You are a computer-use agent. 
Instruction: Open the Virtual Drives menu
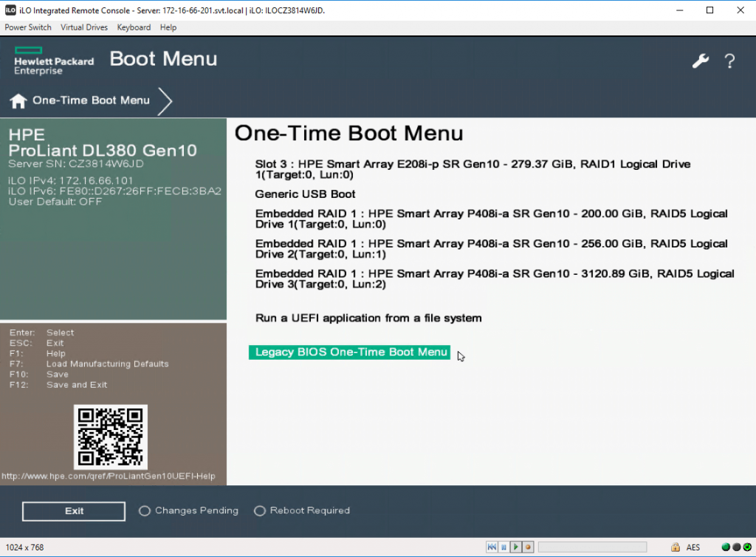tap(84, 27)
